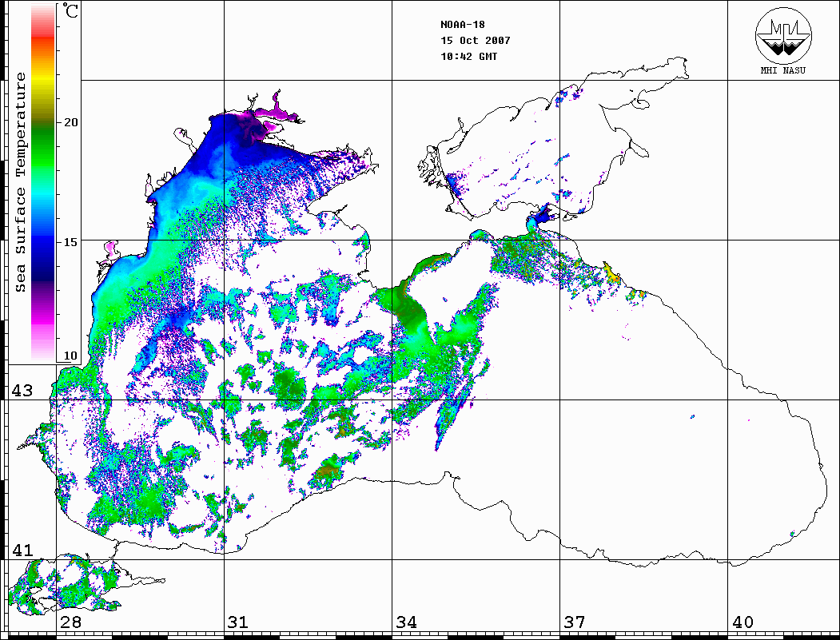Click longitude label 34
Viewport: 840px width, 640px height.
click(x=407, y=622)
